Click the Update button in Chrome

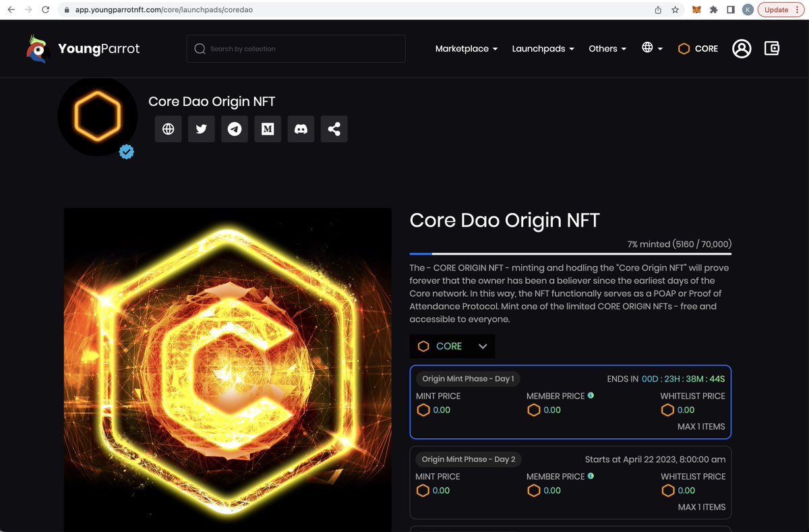(x=776, y=10)
